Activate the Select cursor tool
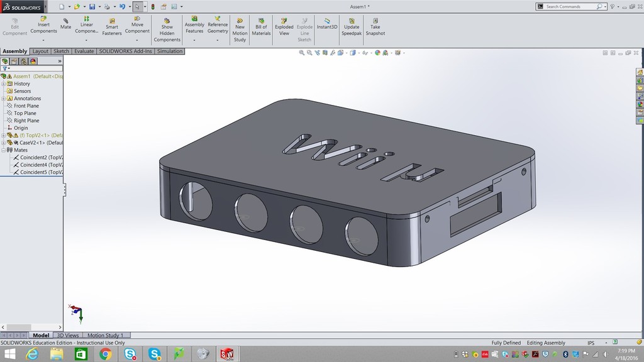Screen dimensions: 644x362 click(x=137, y=6)
